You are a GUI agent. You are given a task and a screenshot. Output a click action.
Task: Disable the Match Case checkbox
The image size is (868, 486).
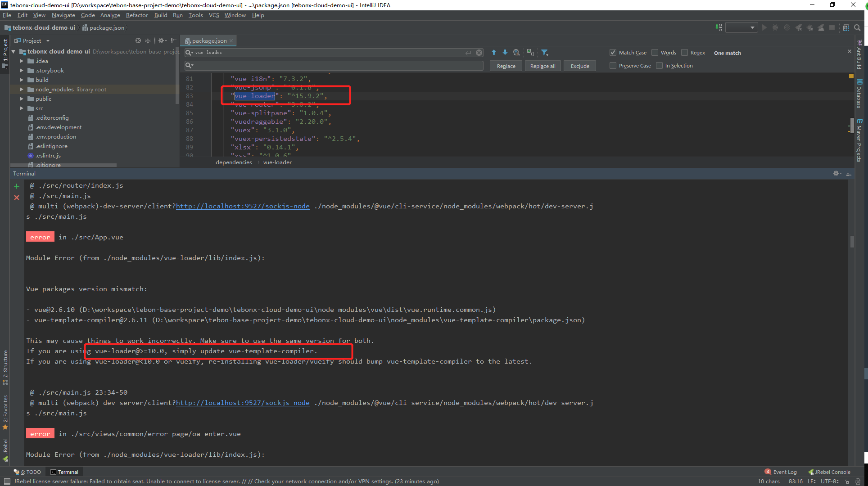coord(613,53)
